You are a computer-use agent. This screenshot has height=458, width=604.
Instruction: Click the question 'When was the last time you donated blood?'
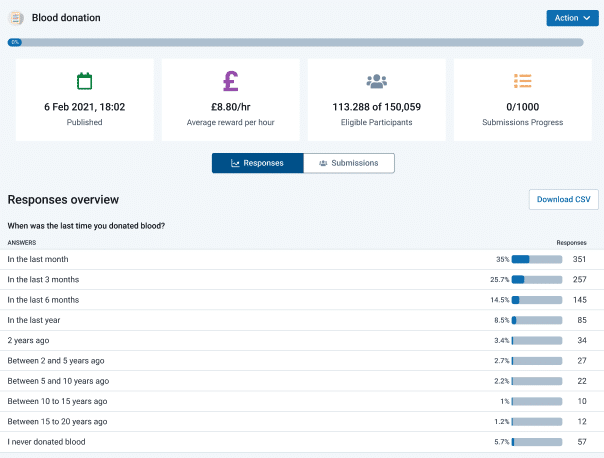(86, 226)
